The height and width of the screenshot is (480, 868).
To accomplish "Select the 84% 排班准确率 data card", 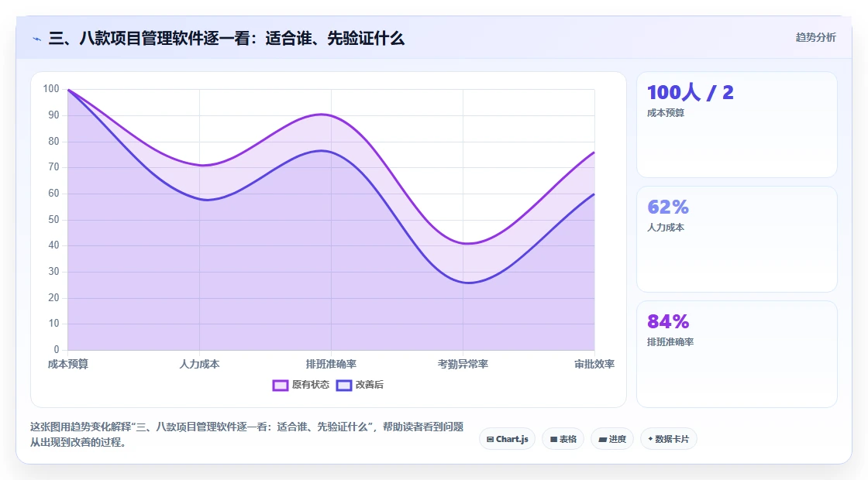I will (x=737, y=354).
